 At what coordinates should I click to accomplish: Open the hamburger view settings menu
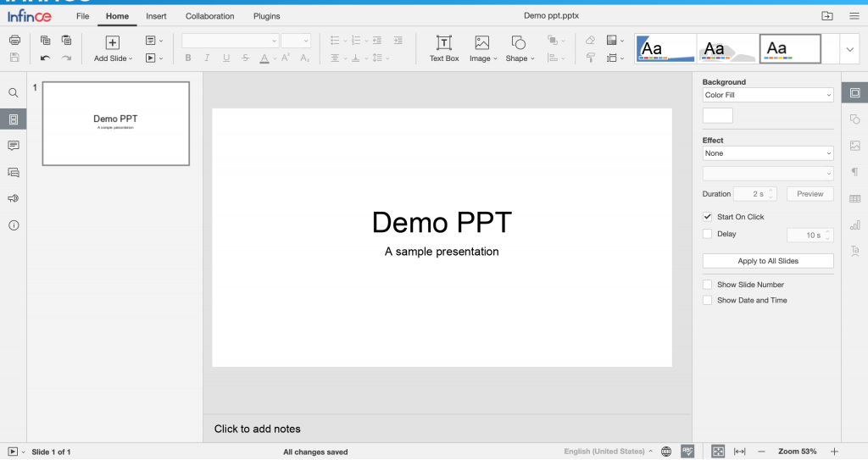[854, 16]
